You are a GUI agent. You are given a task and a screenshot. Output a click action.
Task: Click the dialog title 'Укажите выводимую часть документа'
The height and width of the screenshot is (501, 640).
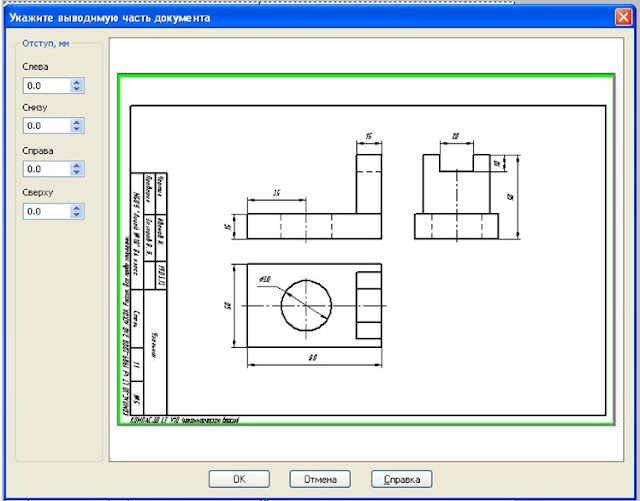click(x=110, y=18)
